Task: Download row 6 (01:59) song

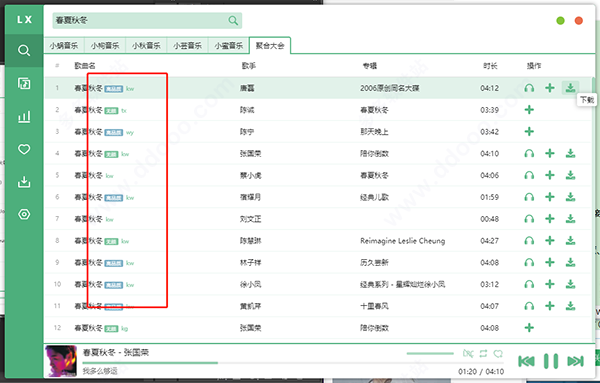Action: [x=570, y=197]
